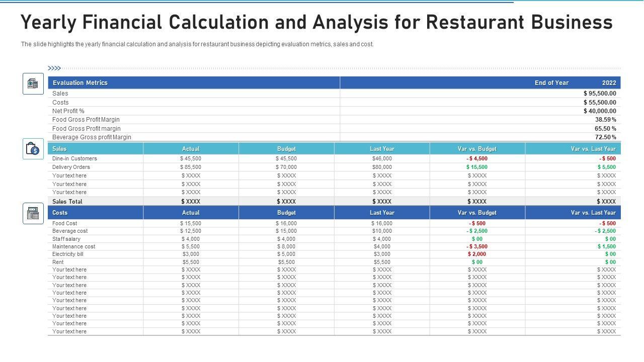
Task: Click the green $ 15,500 variance value
Action: (x=477, y=167)
